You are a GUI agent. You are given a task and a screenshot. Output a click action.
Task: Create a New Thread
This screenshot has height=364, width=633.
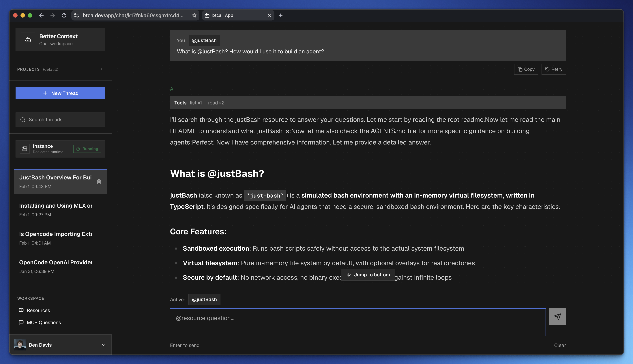[60, 93]
